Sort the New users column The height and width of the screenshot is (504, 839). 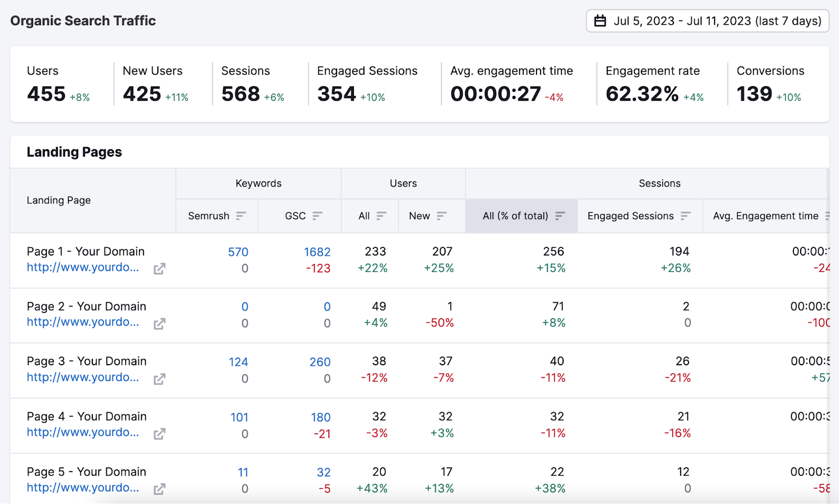click(x=443, y=215)
